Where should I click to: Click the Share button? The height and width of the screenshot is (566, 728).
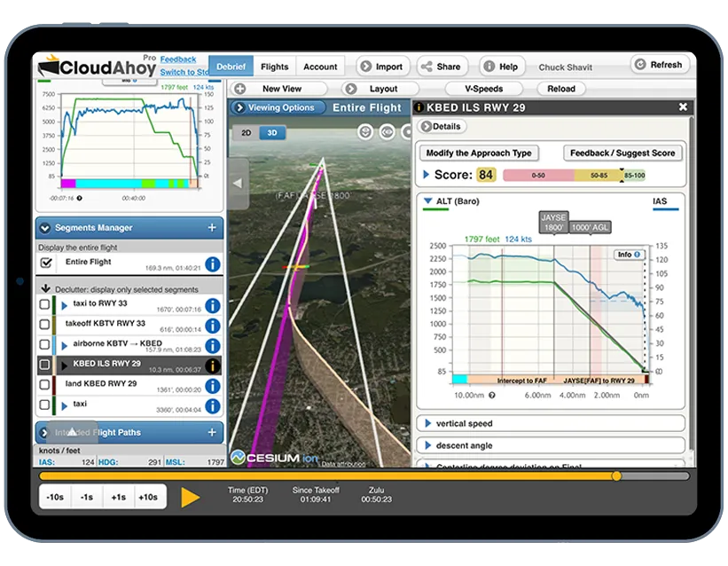[x=442, y=67]
